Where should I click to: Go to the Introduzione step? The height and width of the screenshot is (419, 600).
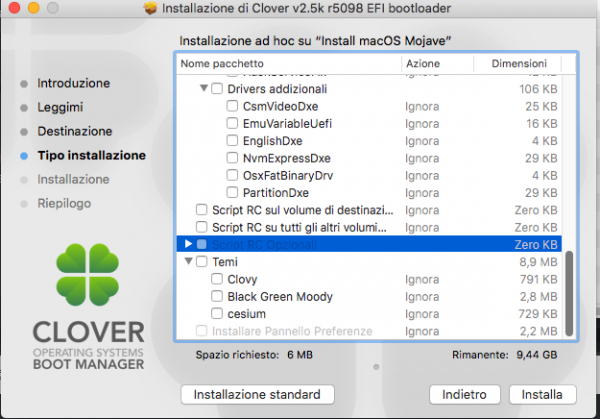coord(73,83)
